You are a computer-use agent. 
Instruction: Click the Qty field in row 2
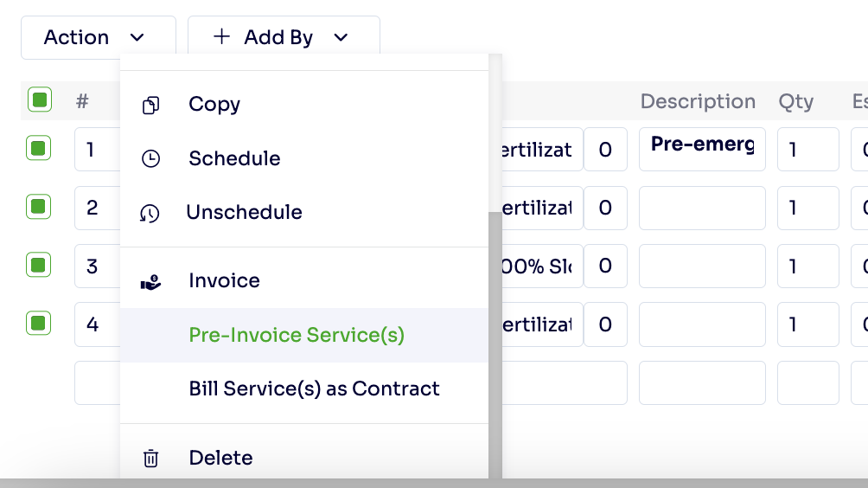coord(807,208)
